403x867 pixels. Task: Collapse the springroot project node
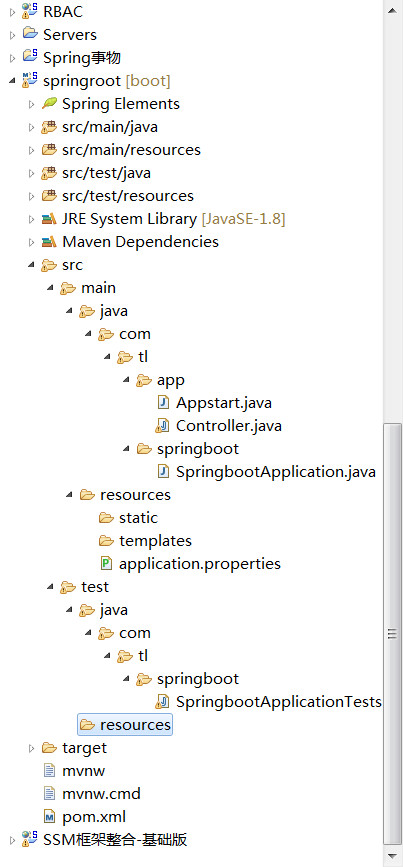click(x=12, y=81)
